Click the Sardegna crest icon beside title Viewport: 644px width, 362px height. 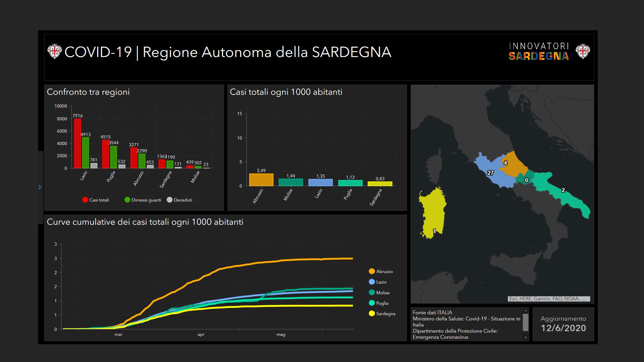pos(54,51)
